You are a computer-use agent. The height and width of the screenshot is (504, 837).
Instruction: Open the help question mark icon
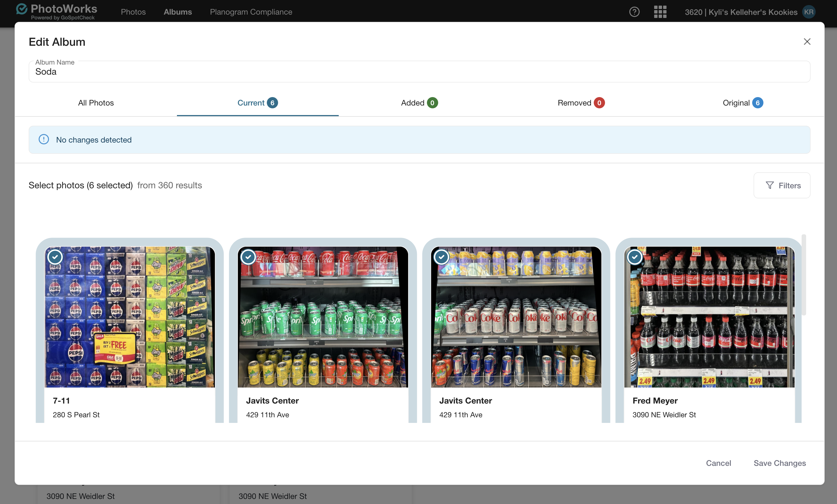tap(634, 12)
